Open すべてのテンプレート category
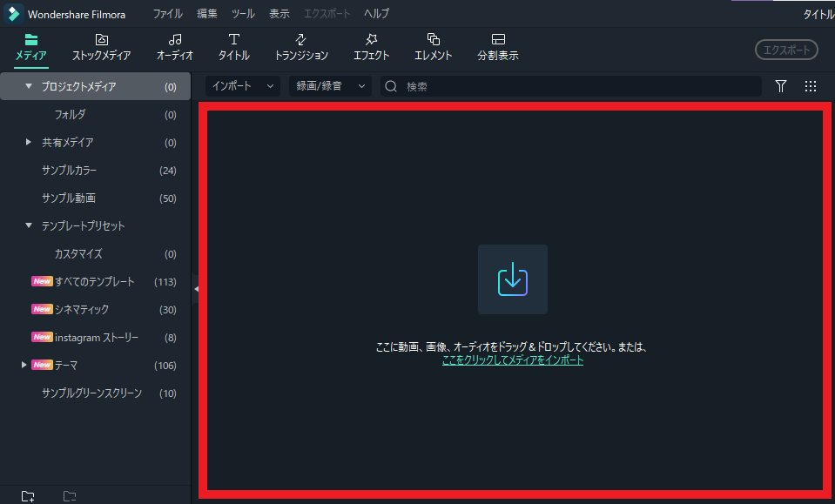 95,281
